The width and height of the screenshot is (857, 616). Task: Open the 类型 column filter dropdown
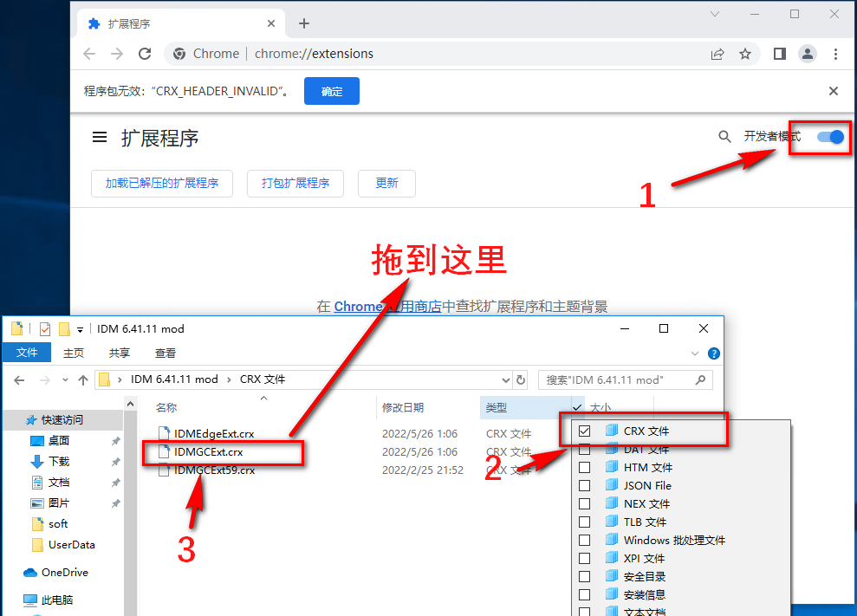coord(577,408)
